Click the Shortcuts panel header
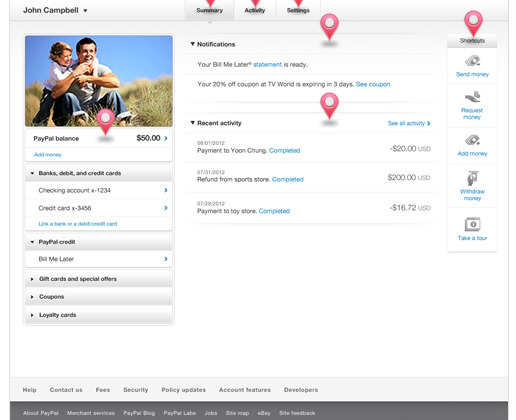 pyautogui.click(x=472, y=41)
